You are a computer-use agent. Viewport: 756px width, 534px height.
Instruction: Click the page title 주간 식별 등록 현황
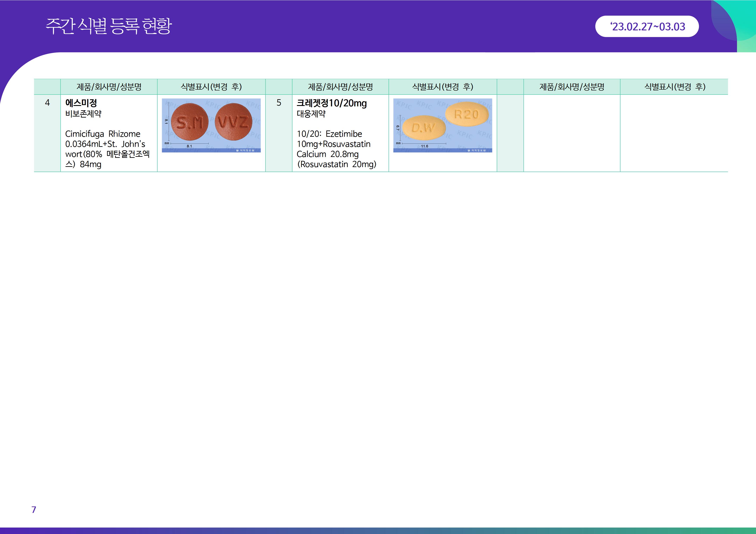[108, 26]
